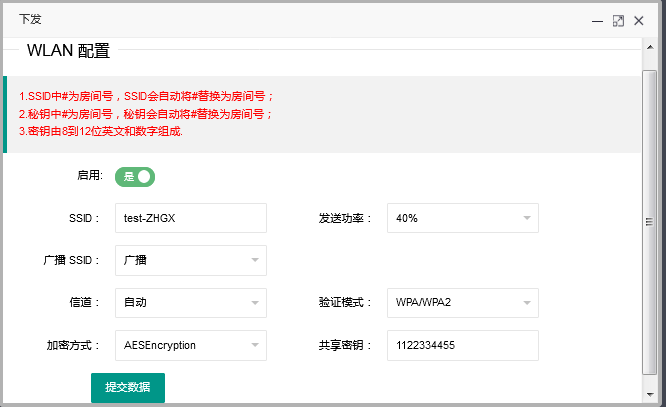Click the 启用 label text
This screenshot has width=666, height=407.
pyautogui.click(x=89, y=175)
